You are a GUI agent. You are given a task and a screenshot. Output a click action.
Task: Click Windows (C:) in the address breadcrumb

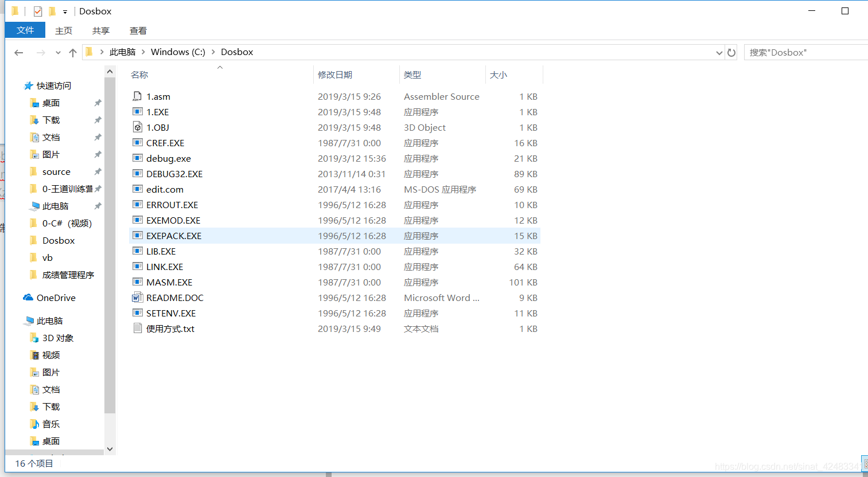click(178, 52)
